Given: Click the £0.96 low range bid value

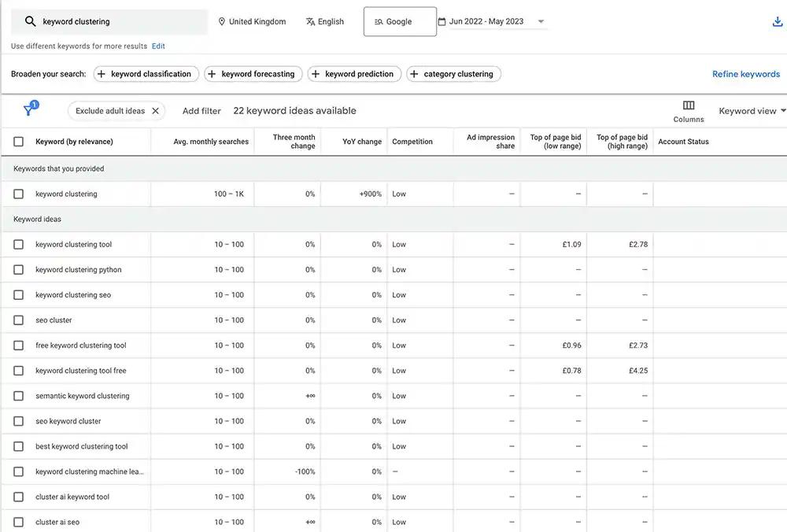Looking at the screenshot, I should coord(571,345).
